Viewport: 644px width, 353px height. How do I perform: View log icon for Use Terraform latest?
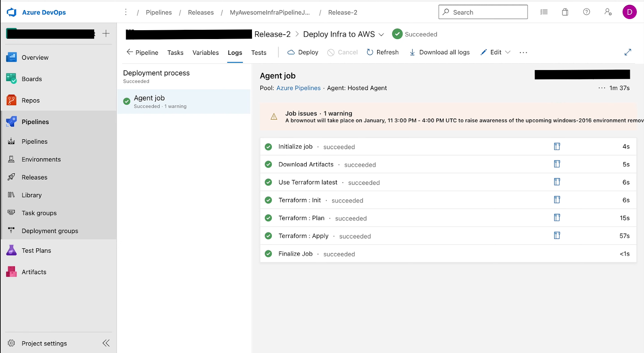pos(557,182)
